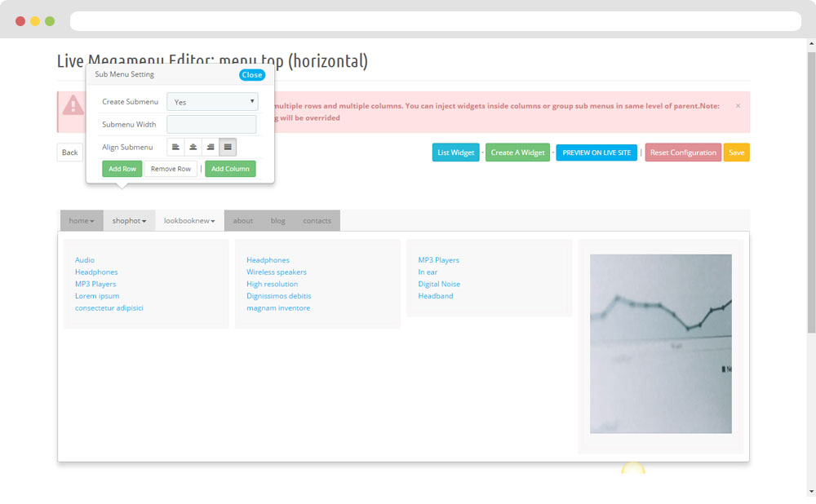Open the consectetur adipisici link

(x=109, y=308)
